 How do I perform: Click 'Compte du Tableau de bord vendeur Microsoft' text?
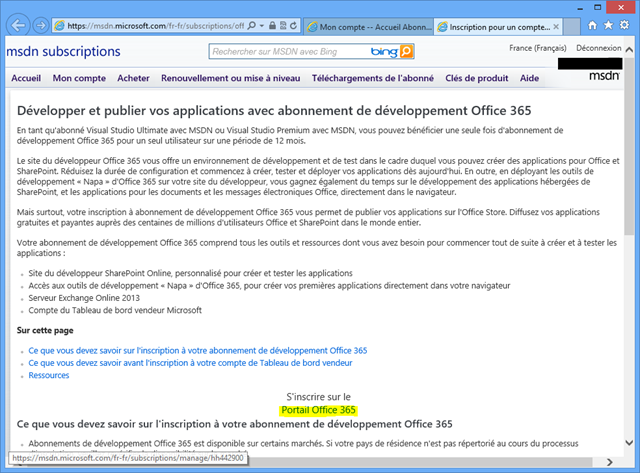point(115,310)
